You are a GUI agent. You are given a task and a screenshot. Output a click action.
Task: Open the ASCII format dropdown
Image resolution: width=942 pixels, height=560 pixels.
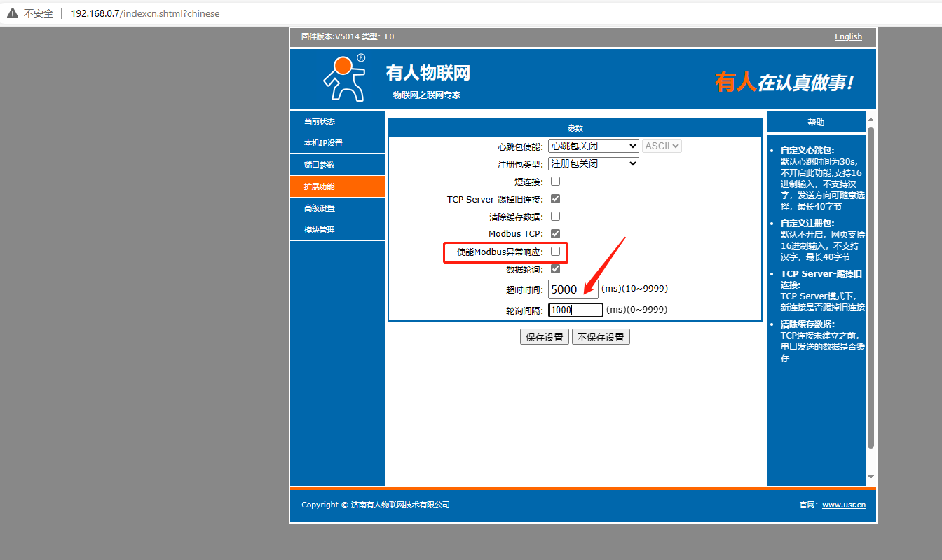[x=662, y=146]
